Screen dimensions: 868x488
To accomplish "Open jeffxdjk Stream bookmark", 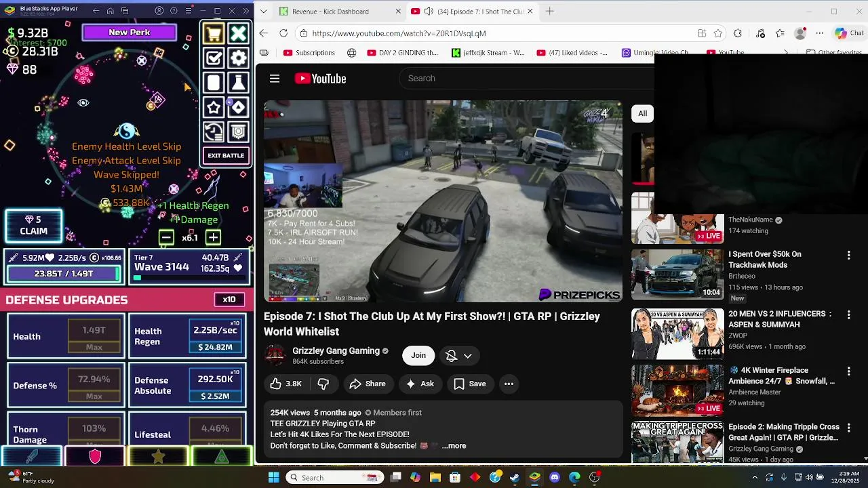I will [x=488, y=52].
